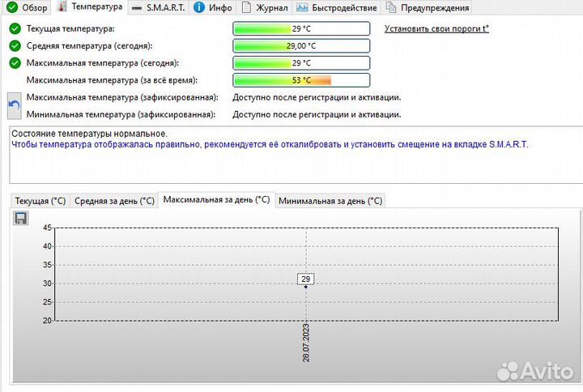
Task: Open the Обзор tab
Action: [27, 7]
